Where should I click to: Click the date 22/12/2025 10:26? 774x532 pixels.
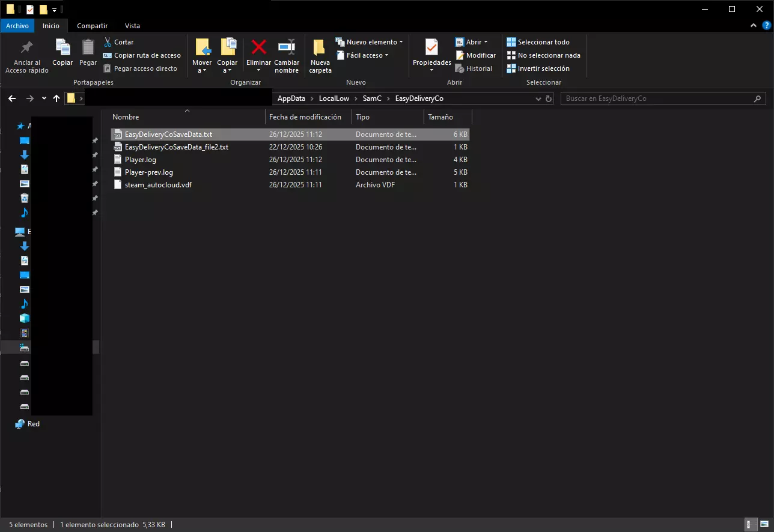pyautogui.click(x=296, y=147)
